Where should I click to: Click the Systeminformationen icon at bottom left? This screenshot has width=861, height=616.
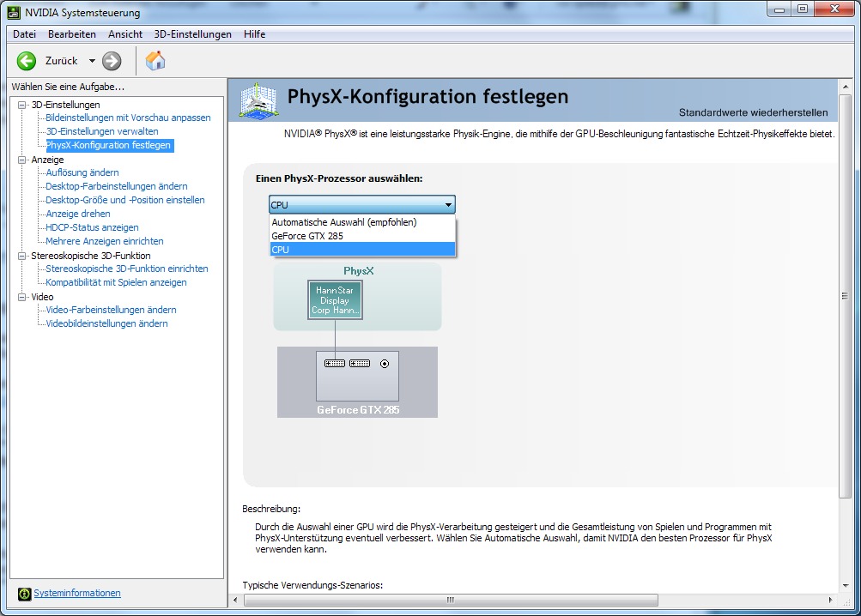(24, 594)
